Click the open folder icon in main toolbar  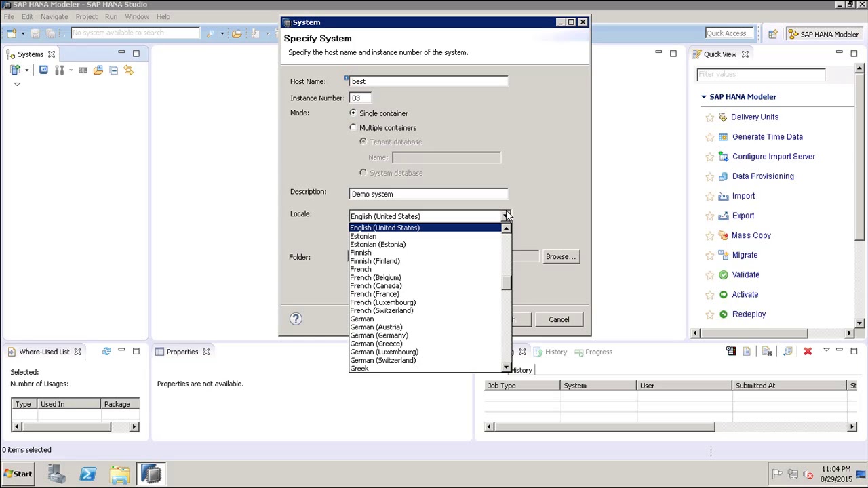[237, 33]
